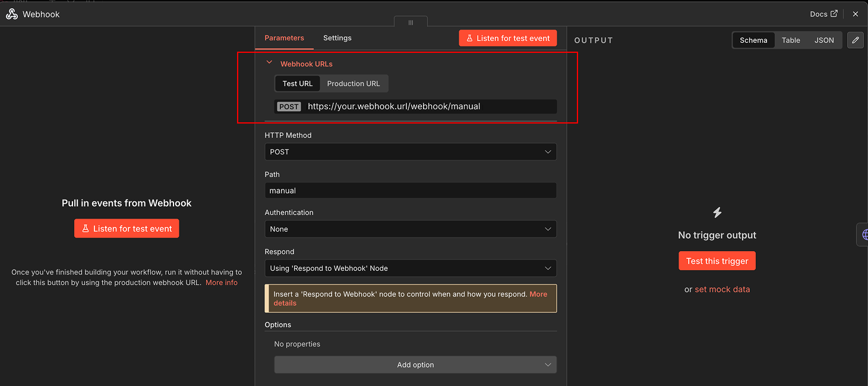Switch output view to JSON
Image resolution: width=868 pixels, height=386 pixels.
824,40
